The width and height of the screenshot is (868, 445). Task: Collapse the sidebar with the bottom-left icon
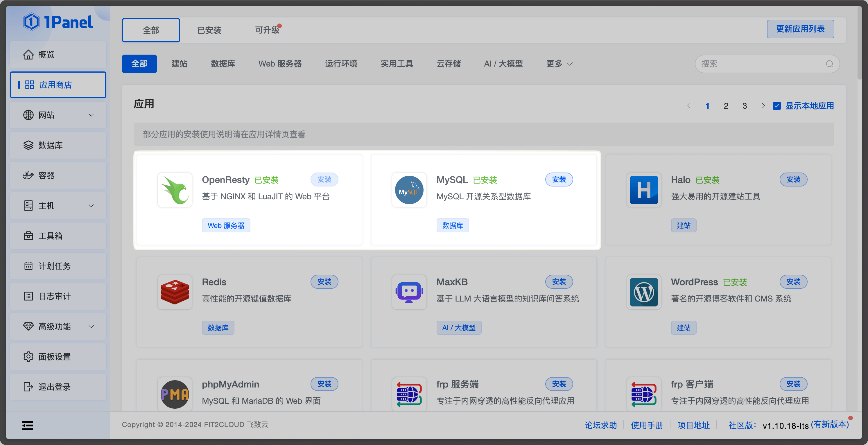[x=27, y=425]
